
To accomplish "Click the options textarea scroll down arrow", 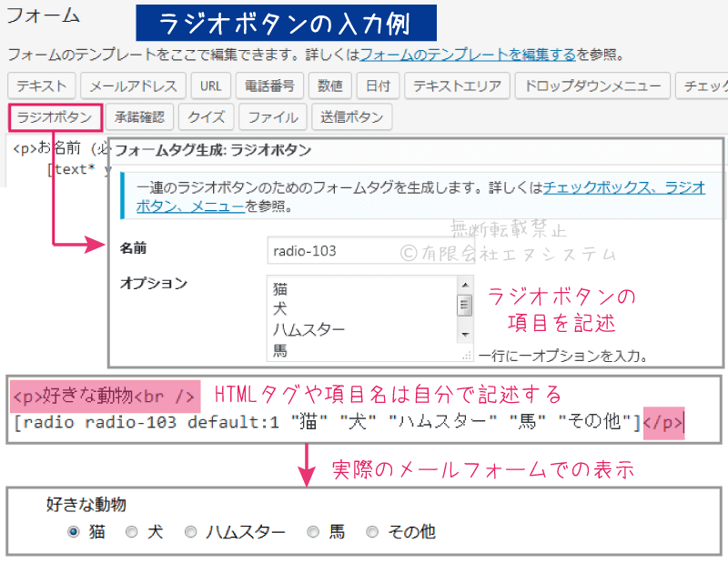I will pyautogui.click(x=465, y=335).
